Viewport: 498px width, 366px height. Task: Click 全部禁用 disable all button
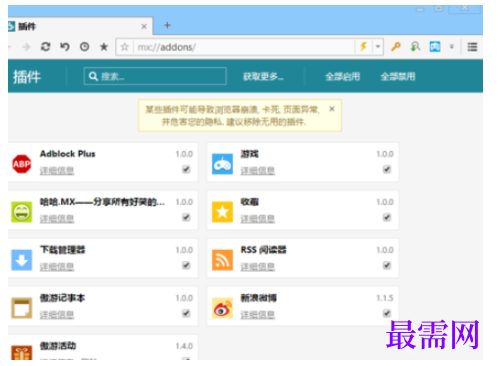tap(398, 77)
